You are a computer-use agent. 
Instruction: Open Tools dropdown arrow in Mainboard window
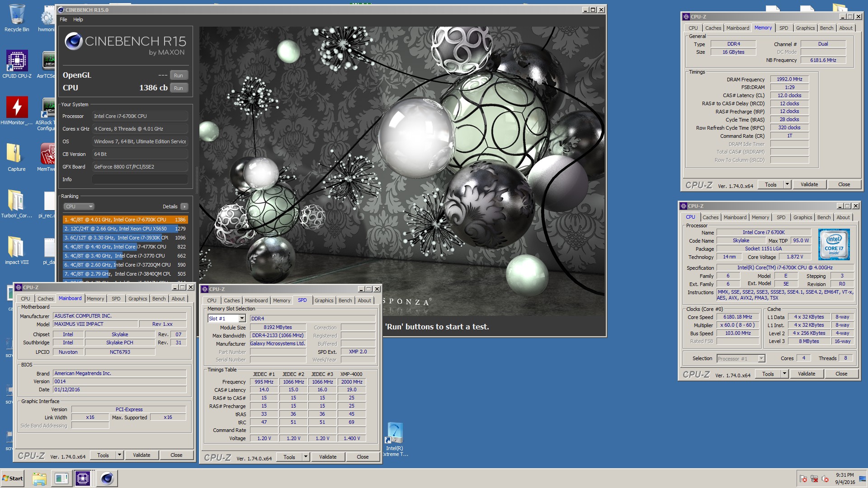tap(119, 455)
